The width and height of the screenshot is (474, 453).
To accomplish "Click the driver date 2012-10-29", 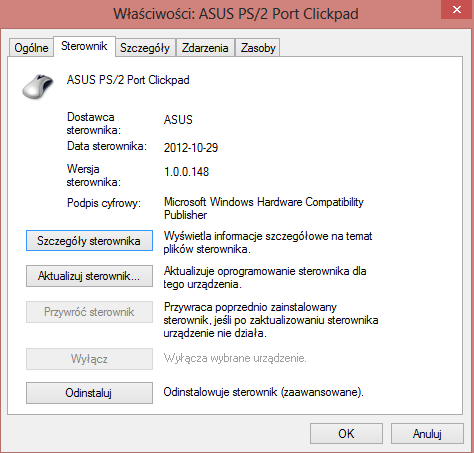I will pos(191,148).
